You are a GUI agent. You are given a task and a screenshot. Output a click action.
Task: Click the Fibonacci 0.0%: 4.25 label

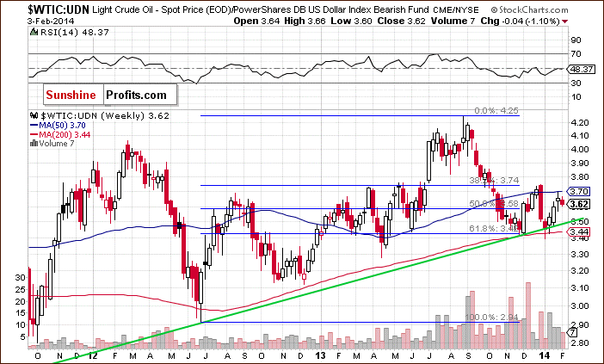pyautogui.click(x=496, y=111)
